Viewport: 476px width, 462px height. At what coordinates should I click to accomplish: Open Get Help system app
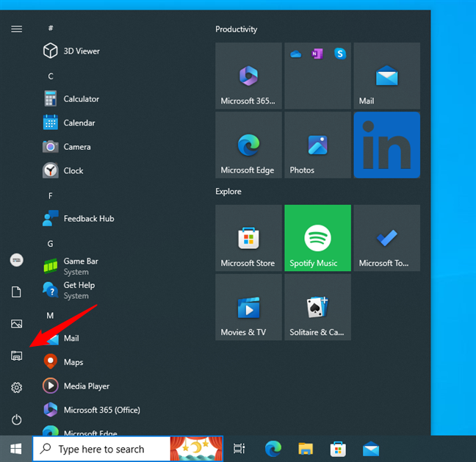pos(69,290)
